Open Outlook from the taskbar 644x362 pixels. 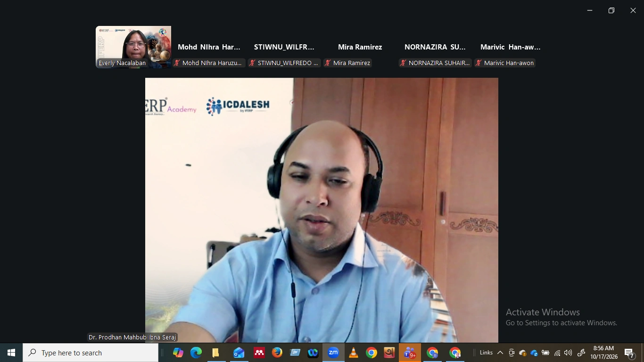[239, 353]
